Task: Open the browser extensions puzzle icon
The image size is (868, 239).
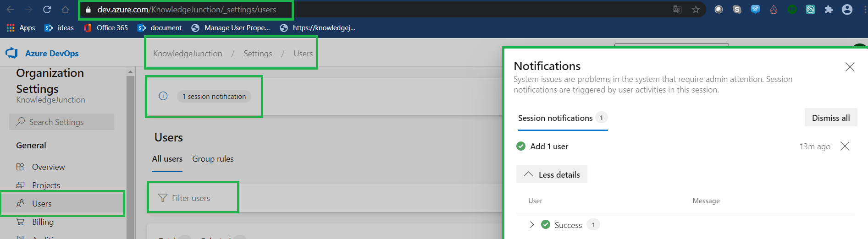Action: [829, 10]
